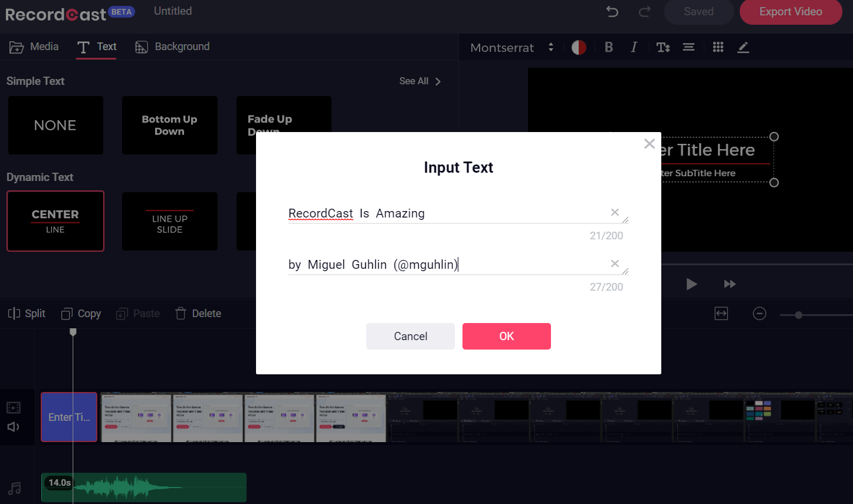Image resolution: width=853 pixels, height=504 pixels.
Task: Open the text size tool
Action: 663,48
